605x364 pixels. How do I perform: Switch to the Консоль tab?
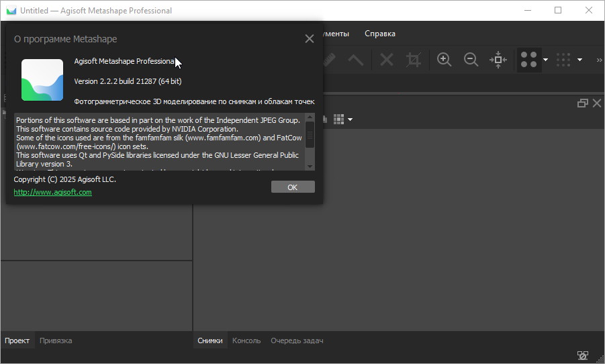click(x=246, y=340)
